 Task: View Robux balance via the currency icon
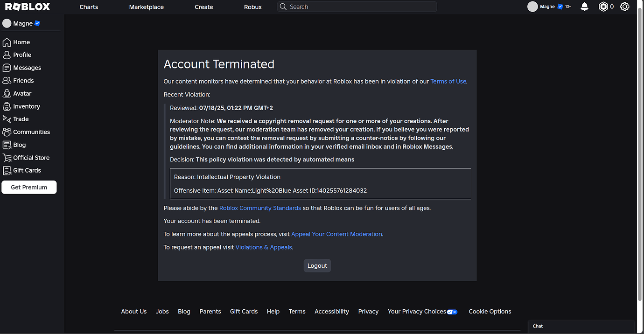point(603,7)
